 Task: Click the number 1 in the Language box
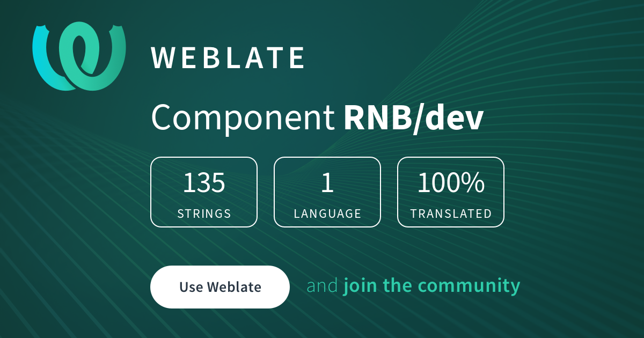tap(327, 183)
